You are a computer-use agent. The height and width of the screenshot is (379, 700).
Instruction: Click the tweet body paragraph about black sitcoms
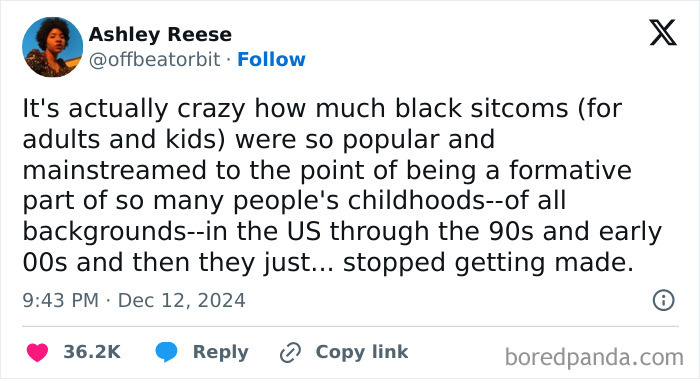click(x=342, y=185)
